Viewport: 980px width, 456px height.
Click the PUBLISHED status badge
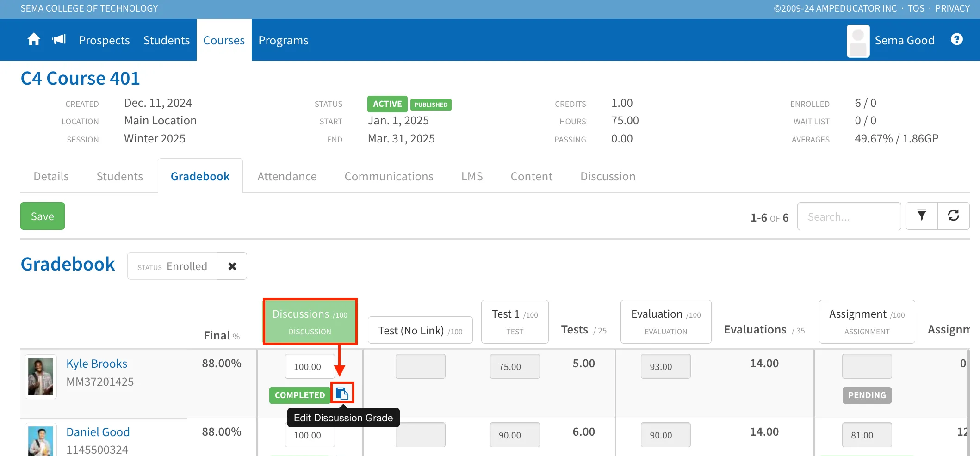click(431, 105)
